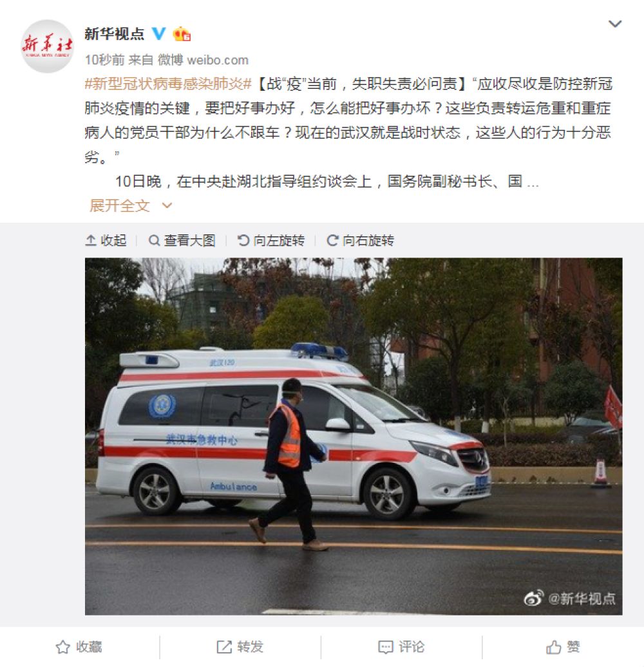Open 查看大图 to view large image
This screenshot has width=644, height=667.
tap(182, 240)
